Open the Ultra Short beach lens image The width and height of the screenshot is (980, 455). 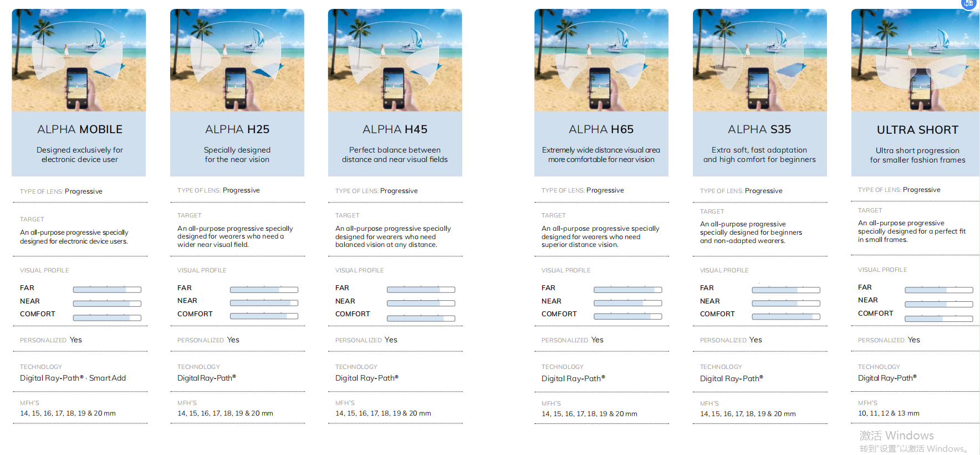click(x=915, y=60)
